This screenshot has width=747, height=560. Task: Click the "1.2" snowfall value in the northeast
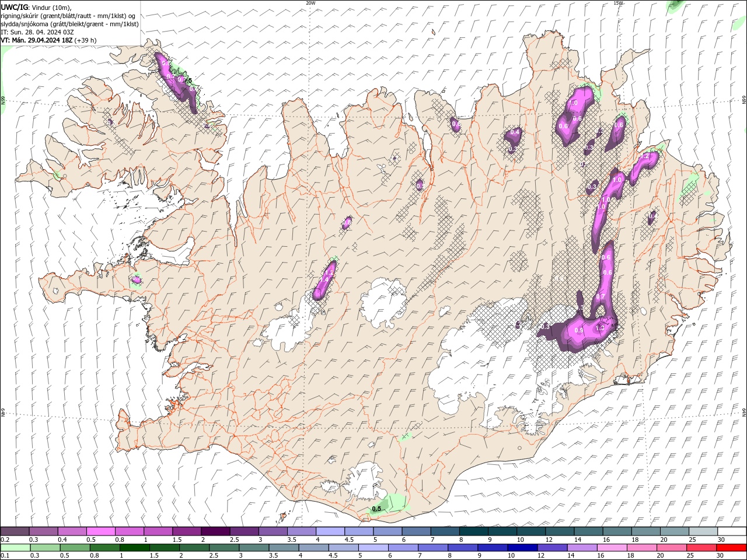[644, 156]
